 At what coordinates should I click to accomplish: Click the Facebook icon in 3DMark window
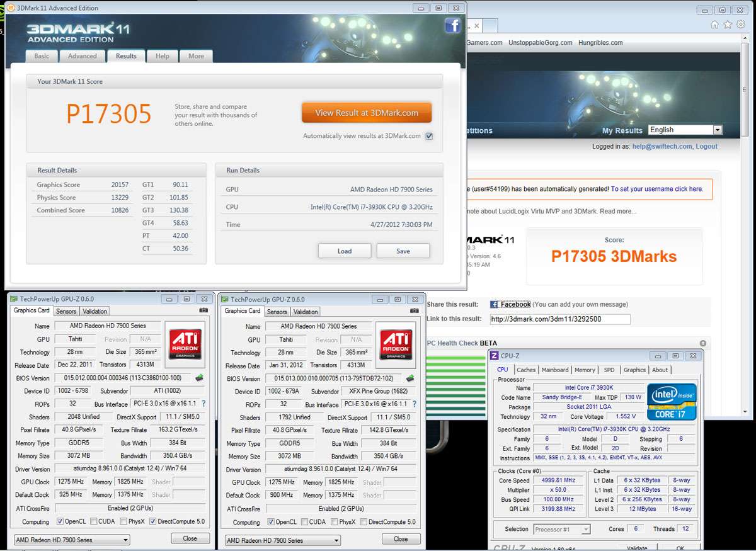click(x=452, y=25)
